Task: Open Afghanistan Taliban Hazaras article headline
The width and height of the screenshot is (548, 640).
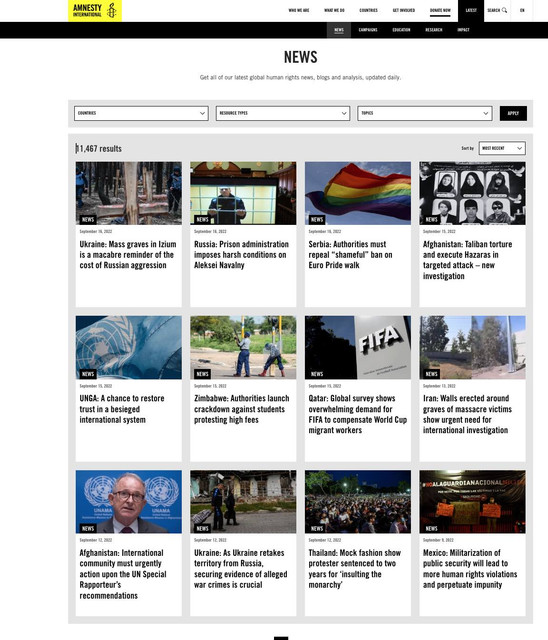Action: pyautogui.click(x=467, y=260)
